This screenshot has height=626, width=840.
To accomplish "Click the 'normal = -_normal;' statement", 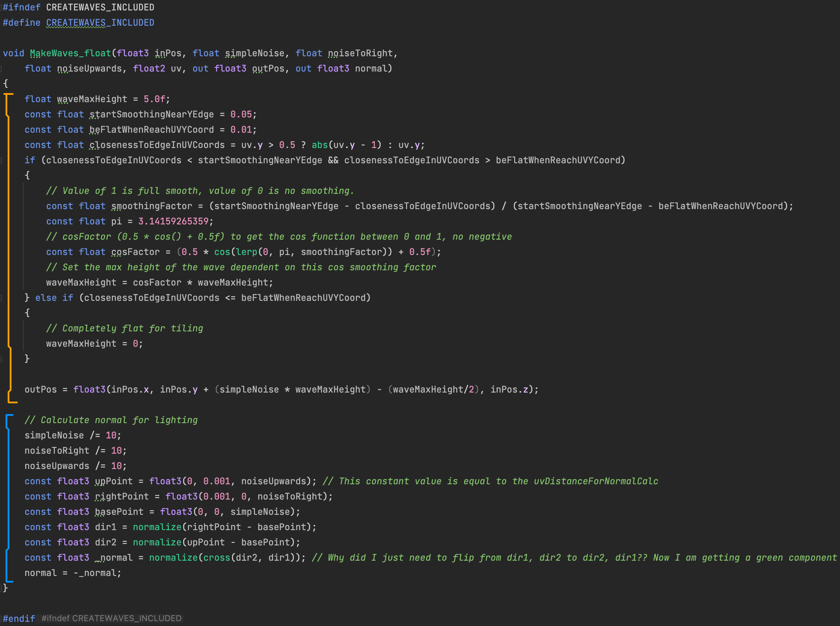I will click(73, 573).
